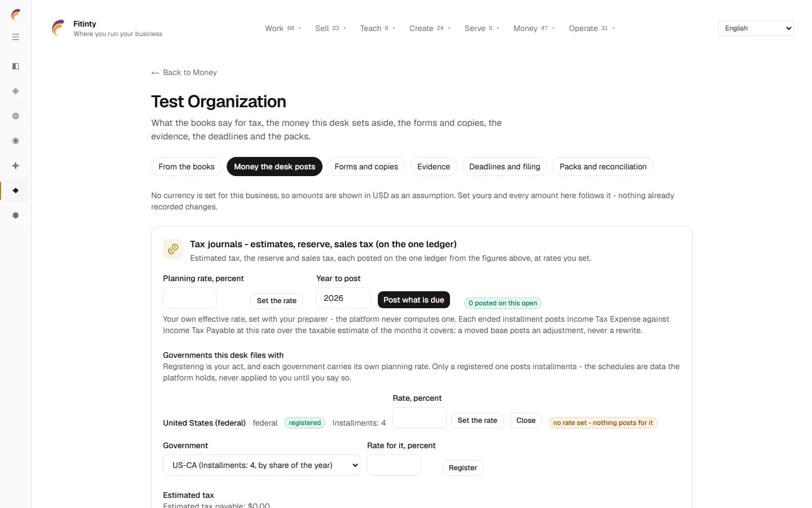The image size is (812, 508).
Task: Focus the Rate for it percent field
Action: 394,465
